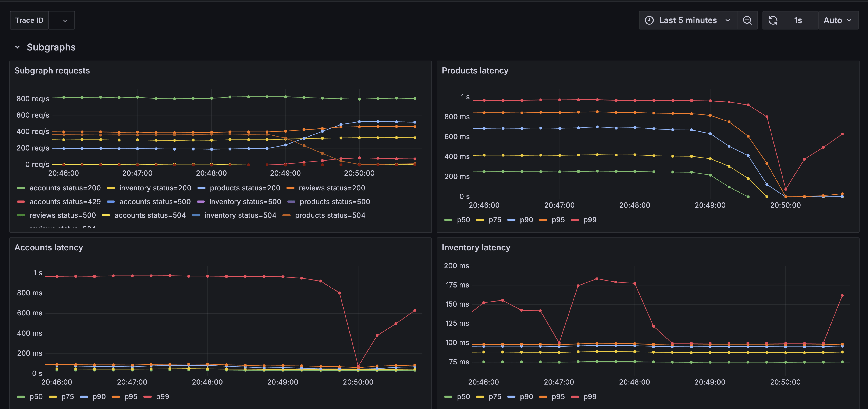
Task: Click p90 legend swatch in Accounts latency
Action: click(x=84, y=396)
